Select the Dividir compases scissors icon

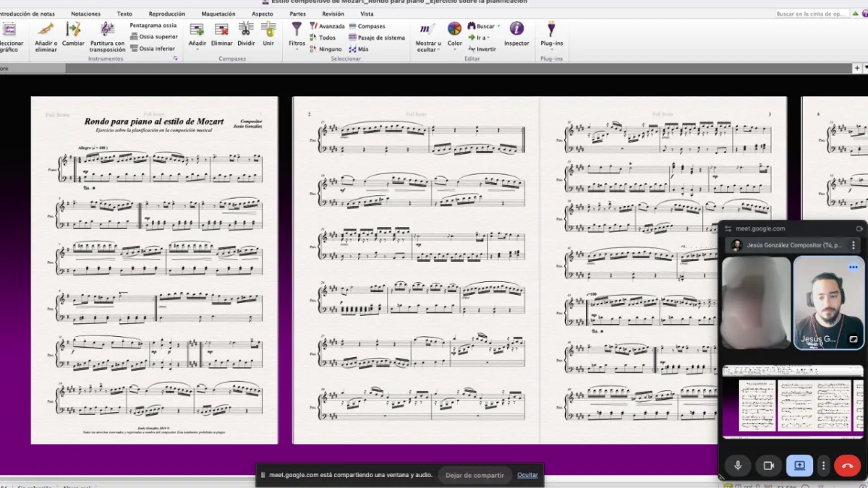tap(246, 30)
